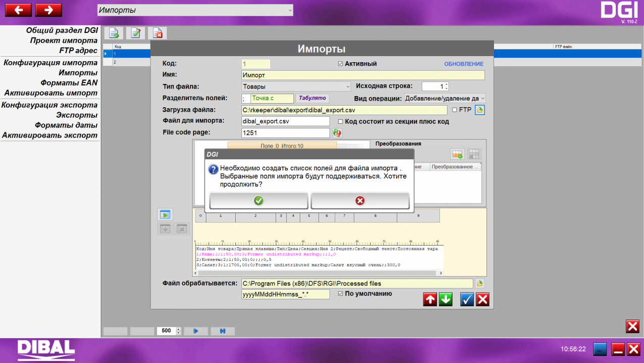Select Форматы EAN in the left menu

[69, 83]
